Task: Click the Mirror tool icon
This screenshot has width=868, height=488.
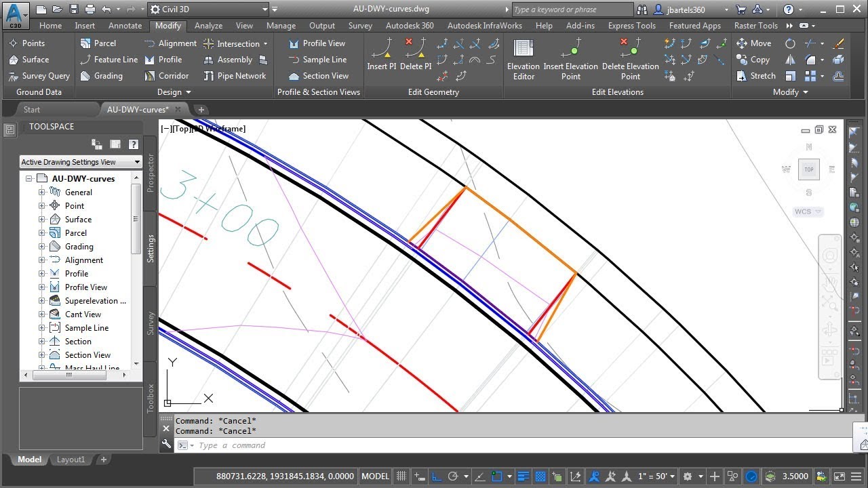Action: pos(790,60)
